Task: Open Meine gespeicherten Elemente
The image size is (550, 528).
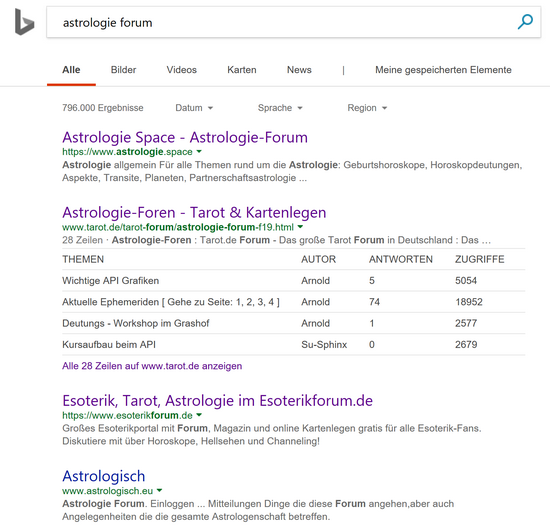Action: coord(443,70)
